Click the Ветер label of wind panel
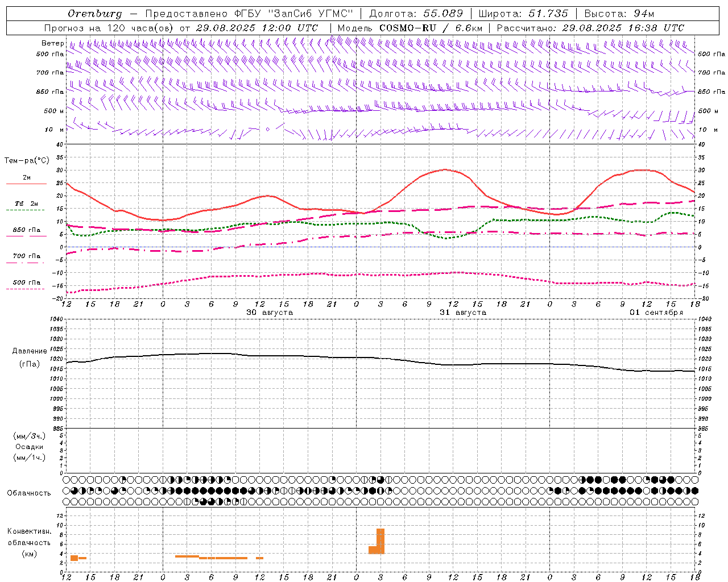The image size is (728, 582). click(52, 43)
